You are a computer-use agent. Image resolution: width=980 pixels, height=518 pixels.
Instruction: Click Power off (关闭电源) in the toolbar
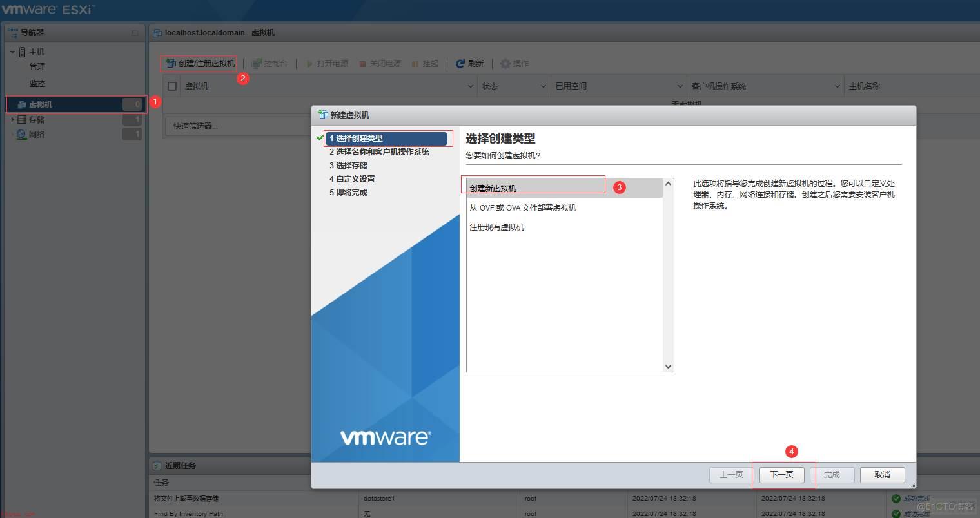click(380, 63)
